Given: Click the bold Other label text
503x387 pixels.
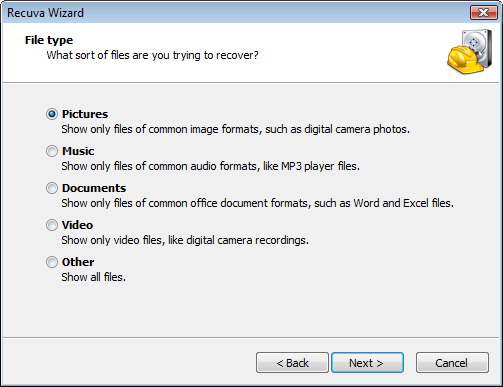Looking at the screenshot, I should point(78,262).
